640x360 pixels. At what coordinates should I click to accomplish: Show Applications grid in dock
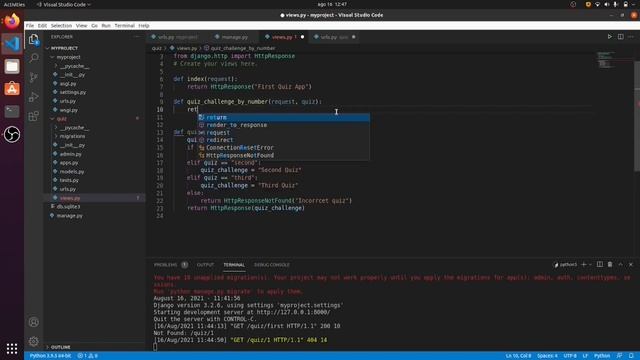12,348
